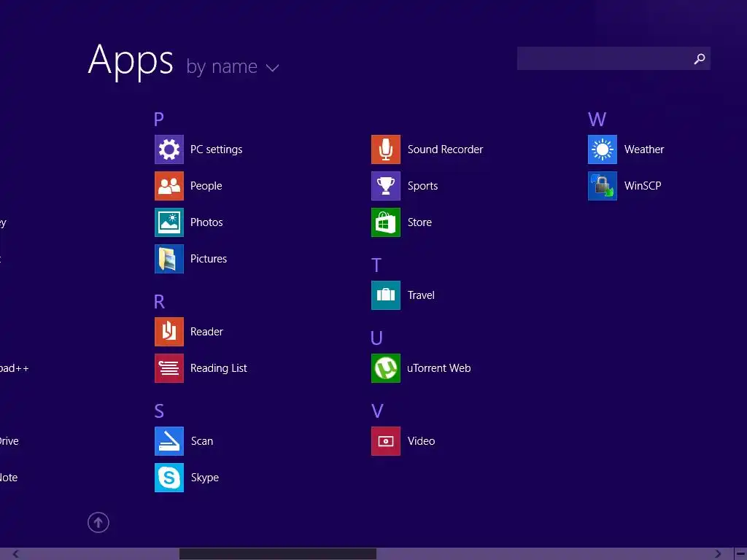
Task: Open the uTorrent Web icon
Action: (x=385, y=368)
